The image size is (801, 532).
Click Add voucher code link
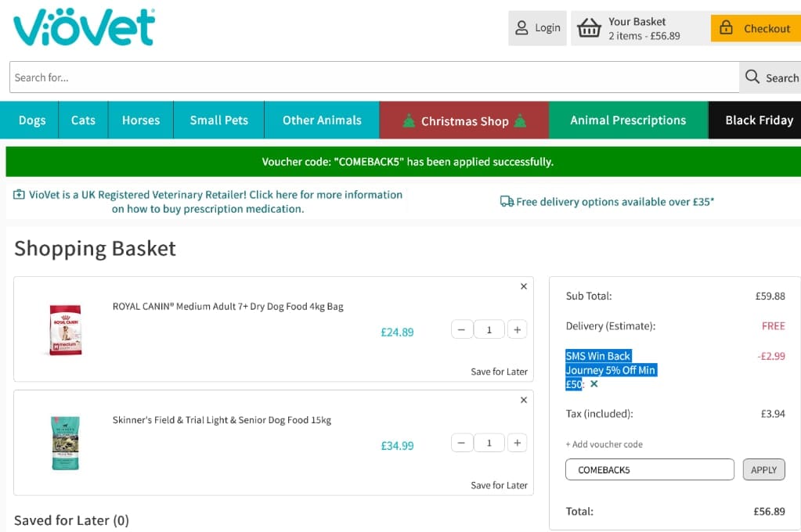(604, 444)
